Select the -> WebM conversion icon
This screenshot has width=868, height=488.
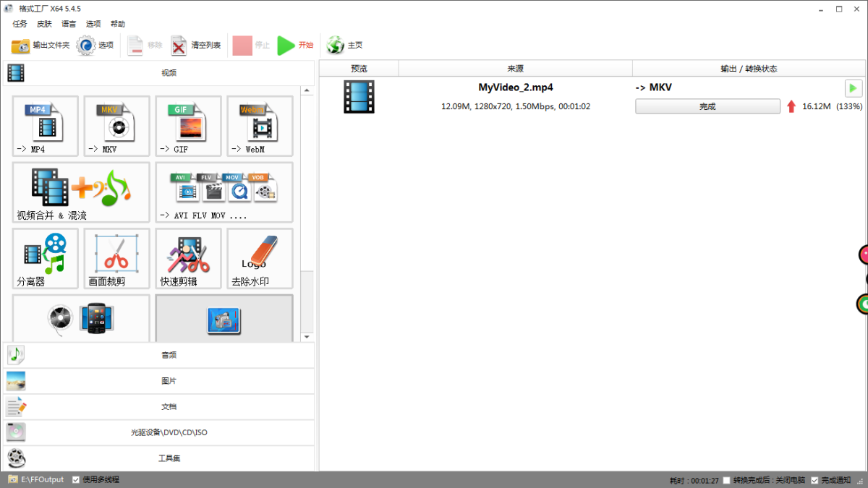click(260, 126)
